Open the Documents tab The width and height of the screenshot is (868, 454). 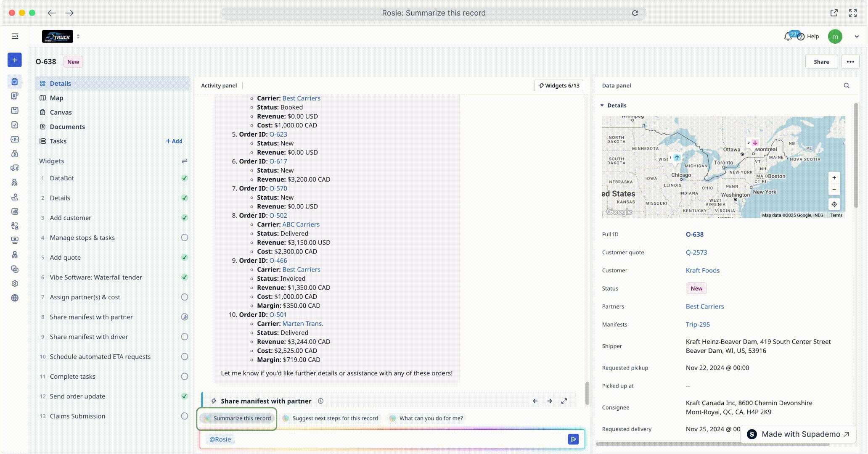(67, 127)
